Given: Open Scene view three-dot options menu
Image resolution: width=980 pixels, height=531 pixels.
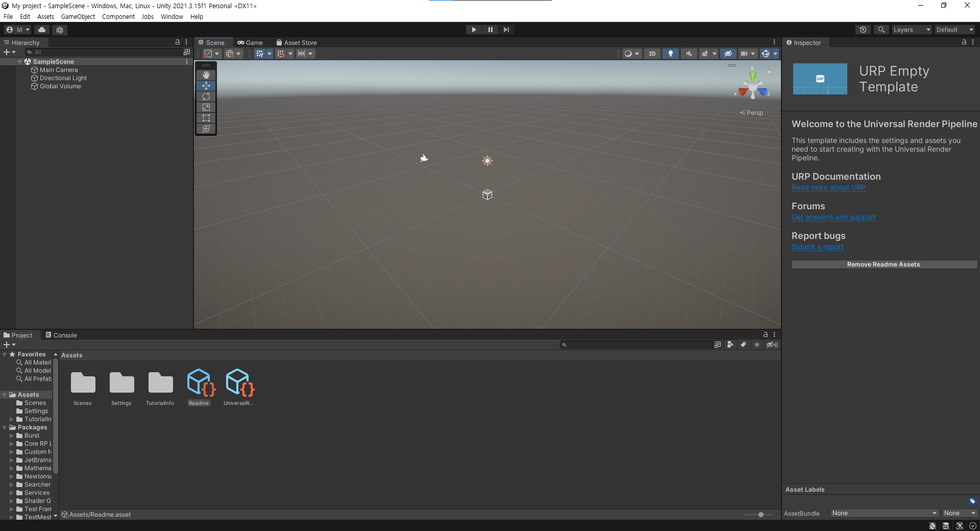Looking at the screenshot, I should tap(774, 42).
